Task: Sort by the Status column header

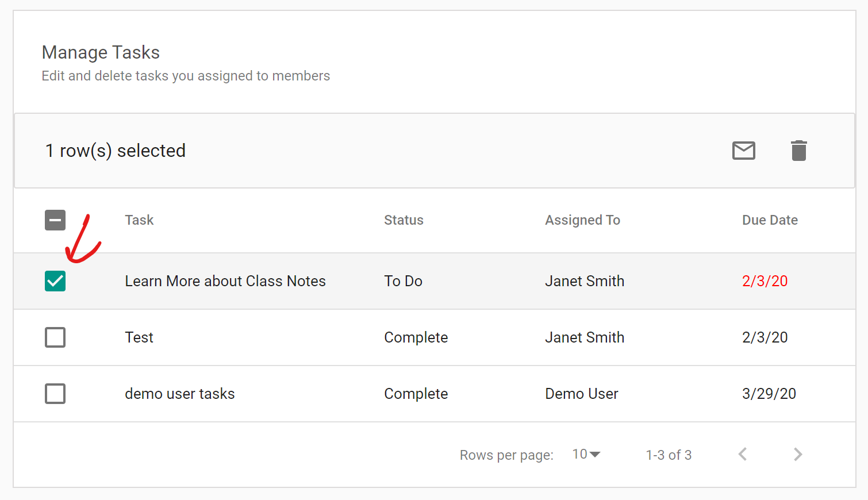Action: pyautogui.click(x=404, y=220)
